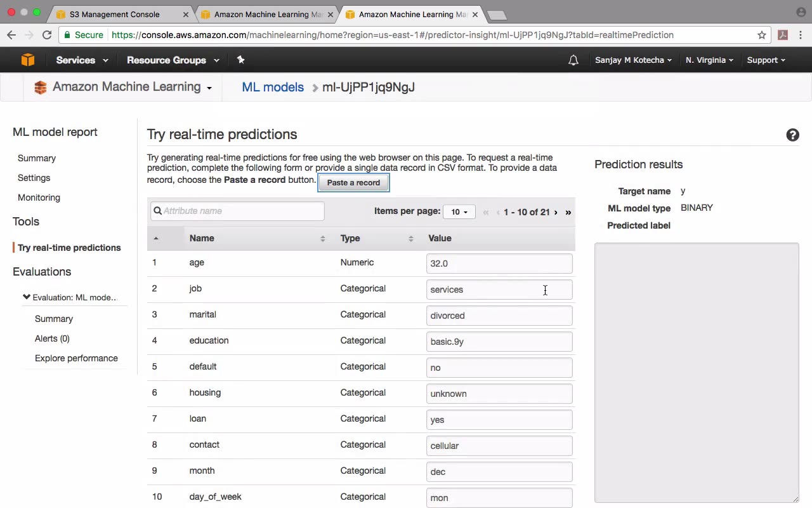
Task: Expand the Services menu
Action: coord(82,60)
